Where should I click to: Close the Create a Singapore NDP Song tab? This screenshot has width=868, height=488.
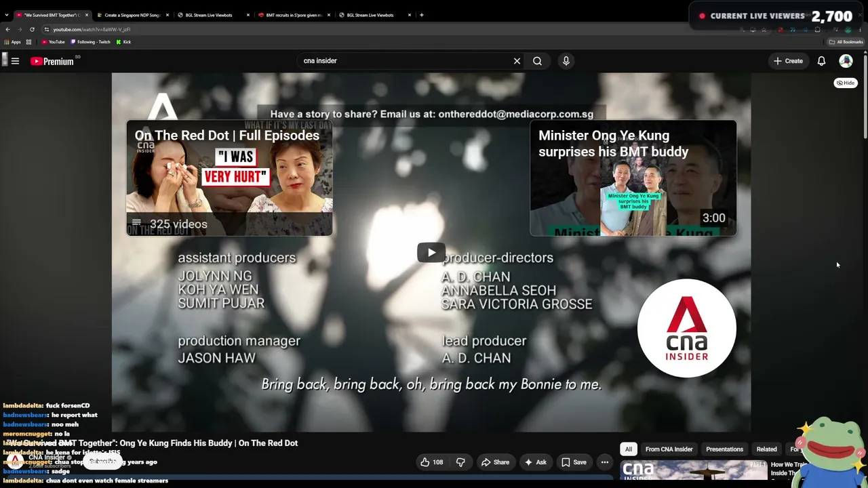pos(167,15)
